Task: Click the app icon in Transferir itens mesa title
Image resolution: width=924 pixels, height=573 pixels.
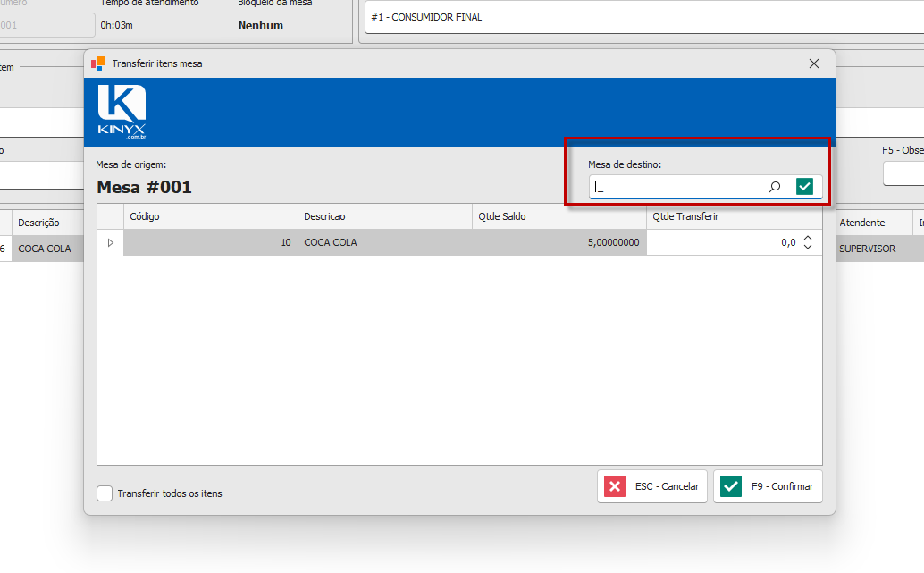Action: (x=98, y=63)
